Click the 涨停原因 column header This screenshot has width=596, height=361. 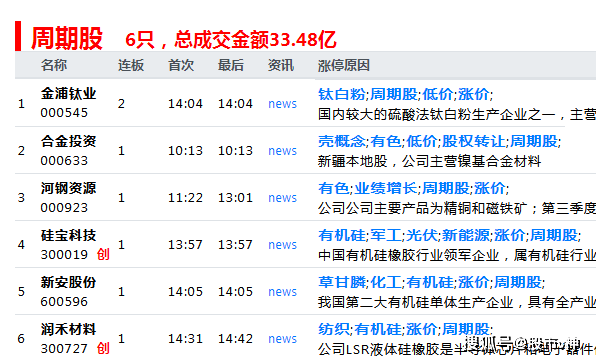[x=344, y=65]
